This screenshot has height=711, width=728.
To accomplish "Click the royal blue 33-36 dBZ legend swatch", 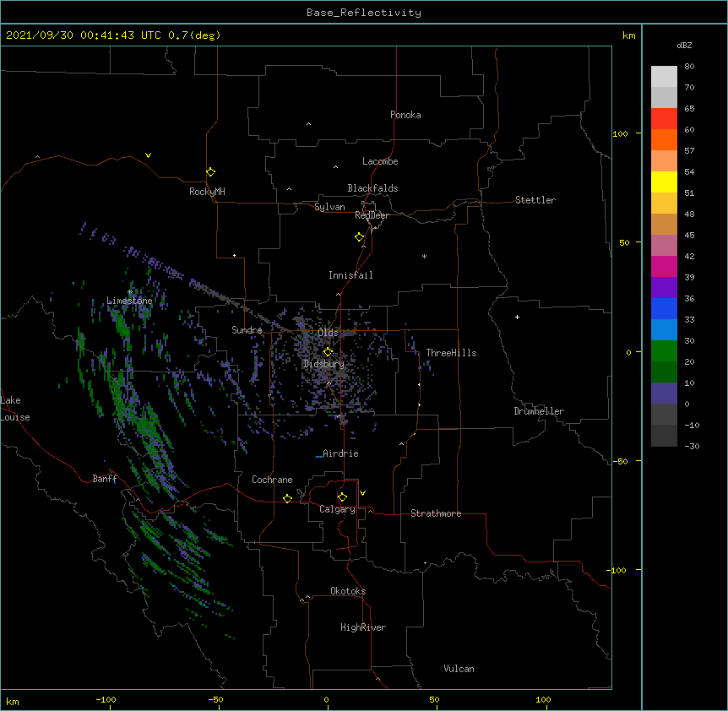I will [x=664, y=308].
